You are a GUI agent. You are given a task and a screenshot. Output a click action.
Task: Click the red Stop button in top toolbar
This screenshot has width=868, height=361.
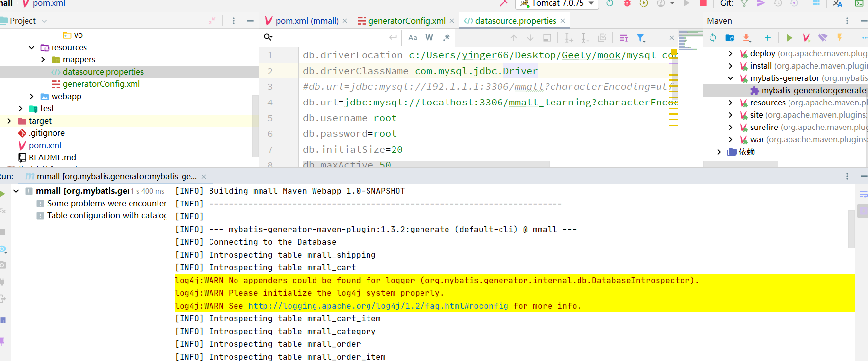coord(703,3)
